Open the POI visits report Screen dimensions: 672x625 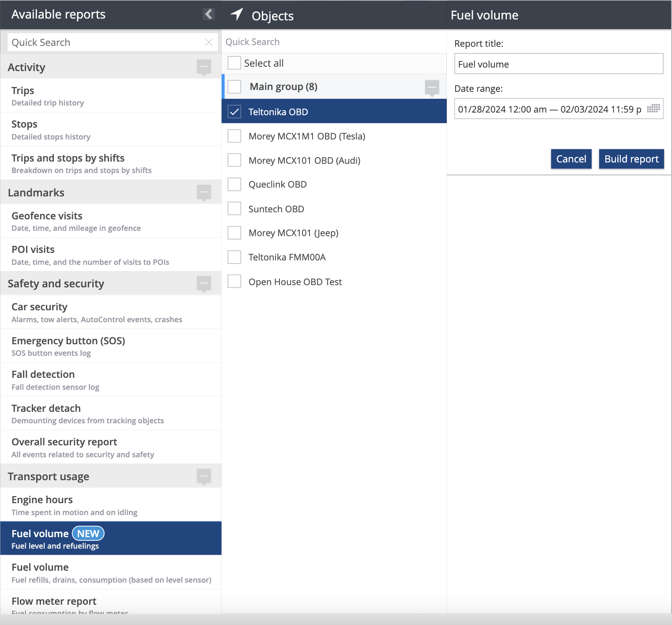[111, 255]
